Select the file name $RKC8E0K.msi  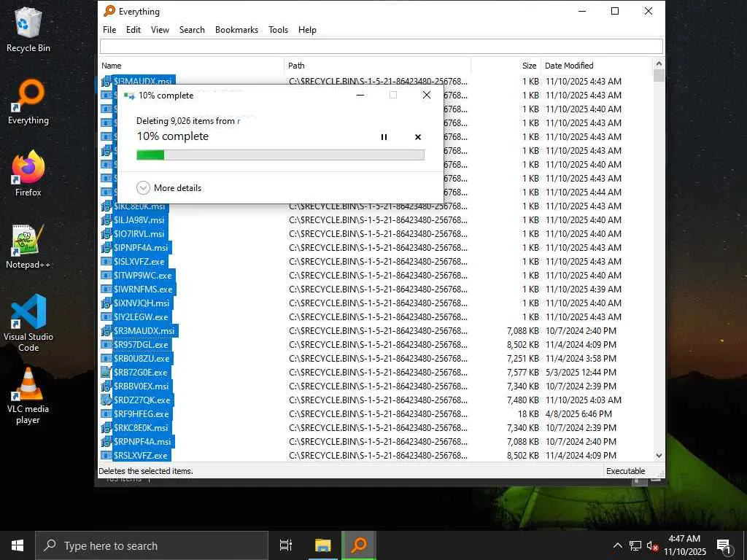tap(141, 427)
